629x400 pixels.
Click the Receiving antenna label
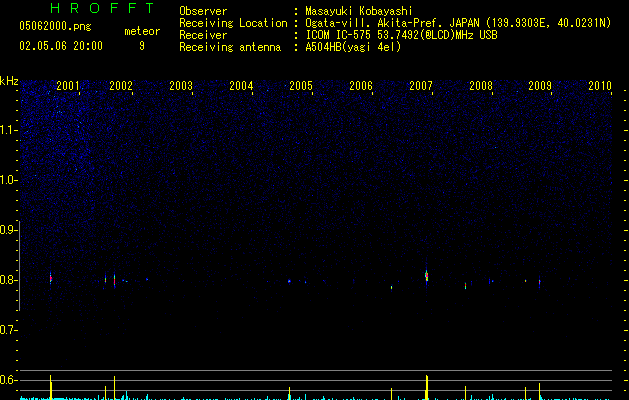click(230, 47)
